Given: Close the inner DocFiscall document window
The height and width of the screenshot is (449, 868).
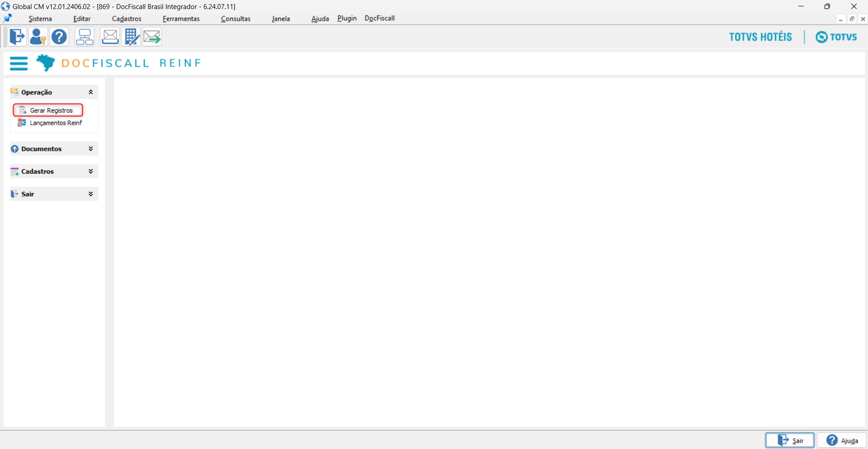Looking at the screenshot, I should [863, 19].
